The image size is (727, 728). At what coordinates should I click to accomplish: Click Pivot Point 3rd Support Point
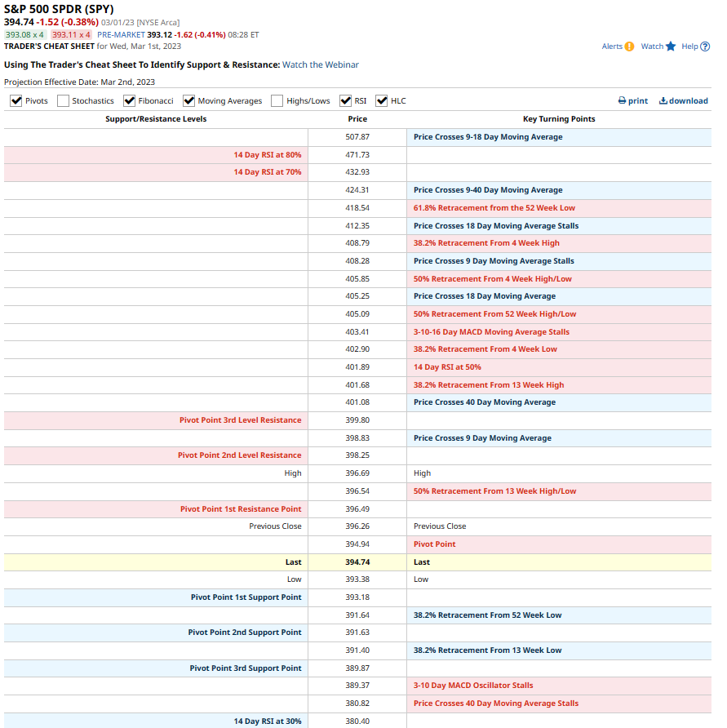pyautogui.click(x=246, y=668)
